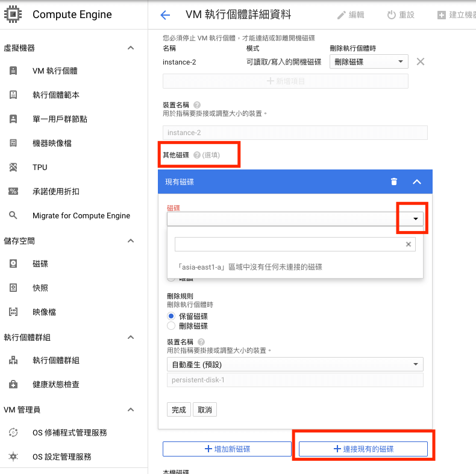Open the 刪除執行個體時 刪除磁碟 dropdown
Viewport: 476px width, 474px height.
[x=369, y=62]
